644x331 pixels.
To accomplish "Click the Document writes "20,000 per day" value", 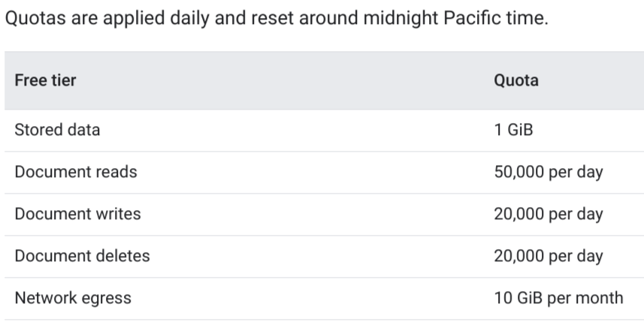I will [548, 214].
